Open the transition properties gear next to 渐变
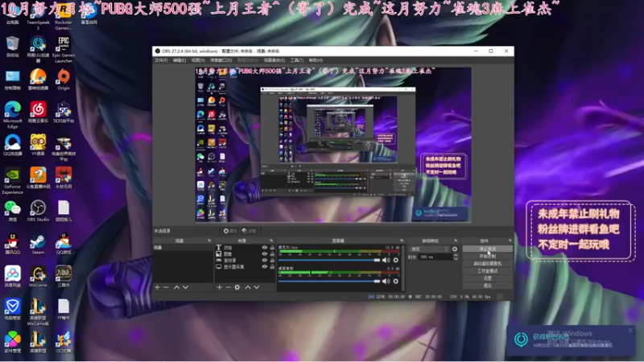The height and width of the screenshot is (362, 644). coord(455,249)
